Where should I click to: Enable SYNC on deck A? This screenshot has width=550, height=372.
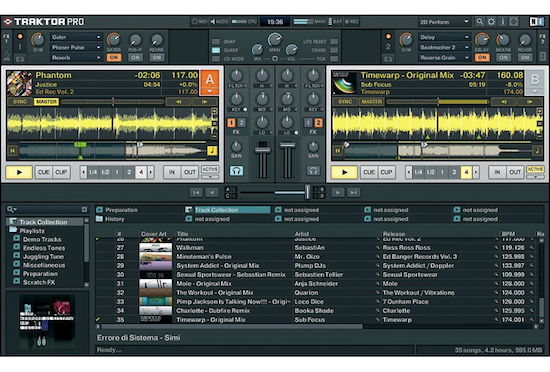point(20,102)
